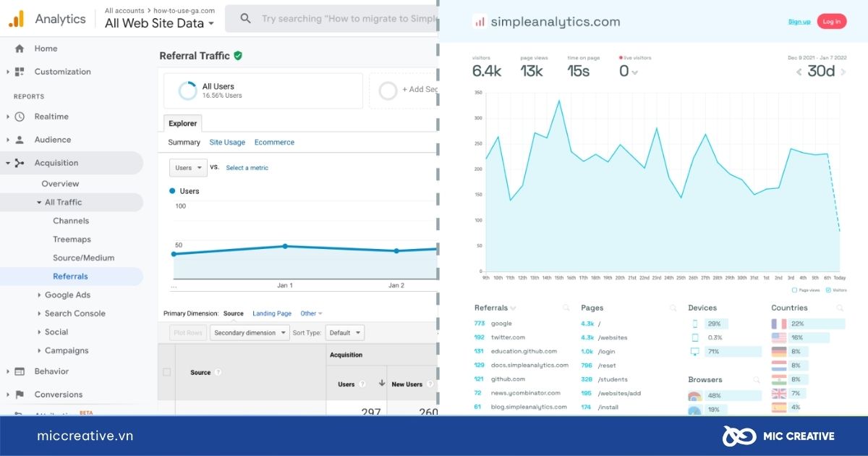Expand the Referrals heading dropdown caret
The height and width of the screenshot is (456, 868).
pyautogui.click(x=513, y=308)
